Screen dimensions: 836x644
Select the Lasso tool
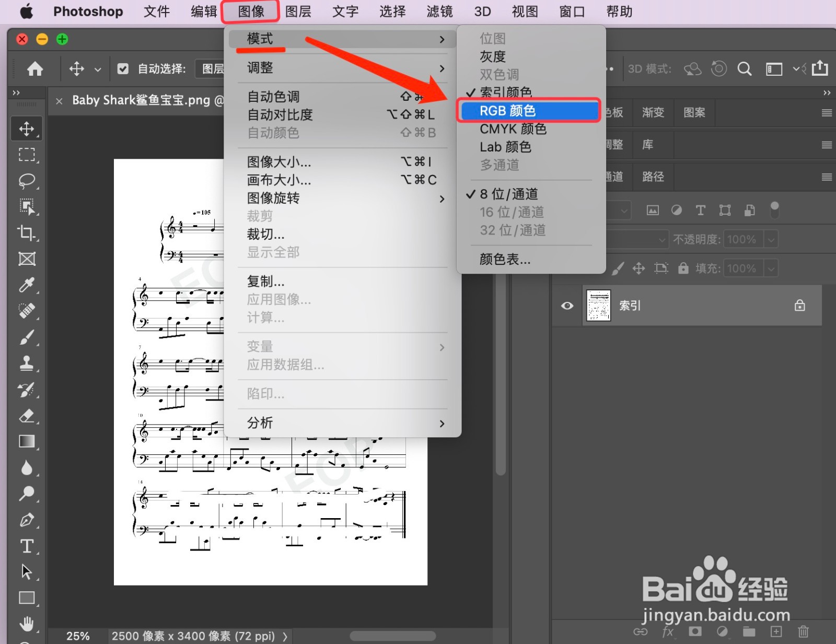(x=27, y=181)
